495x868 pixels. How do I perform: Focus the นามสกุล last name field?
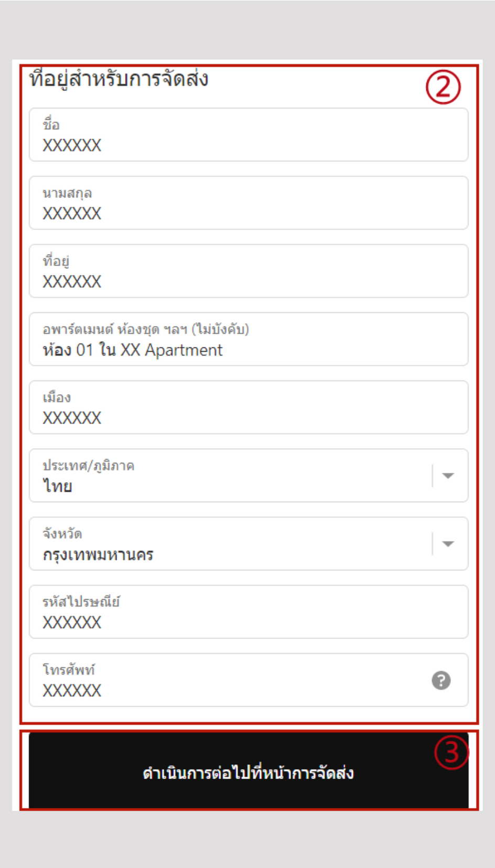pos(249,203)
